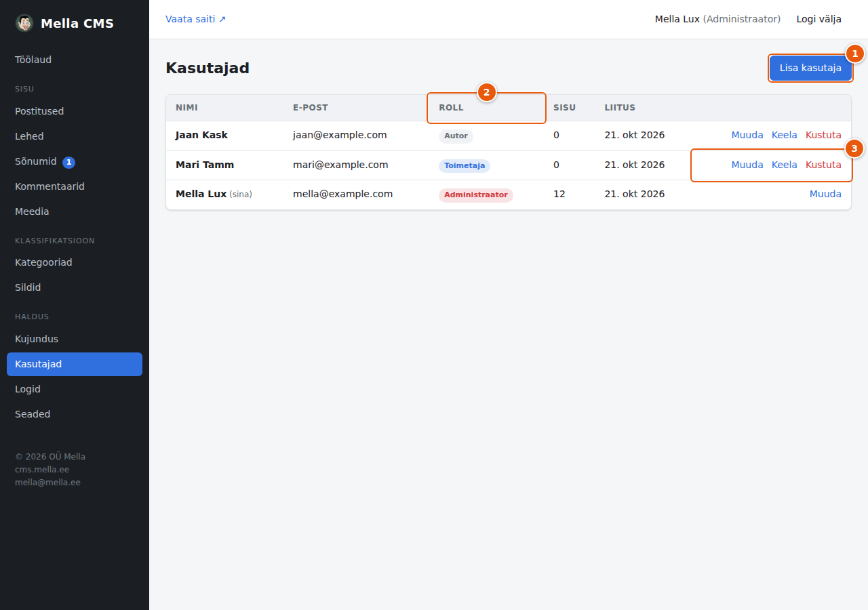Click Logi välja to sign out
Screen dimensions: 868x610
coord(818,19)
